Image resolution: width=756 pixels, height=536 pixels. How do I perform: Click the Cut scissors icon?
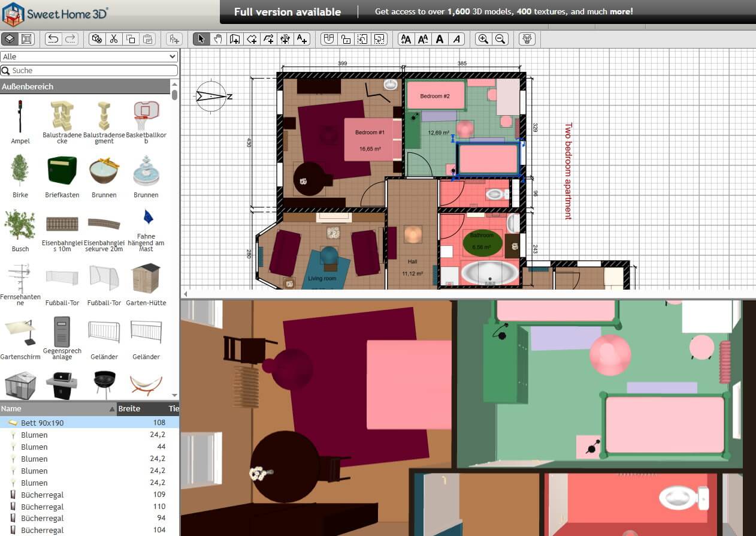click(114, 39)
